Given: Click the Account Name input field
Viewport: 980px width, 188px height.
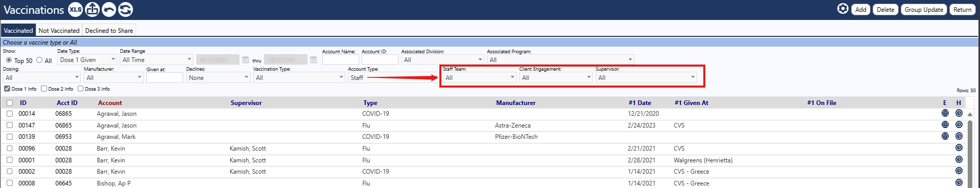Looking at the screenshot, I should point(340,59).
